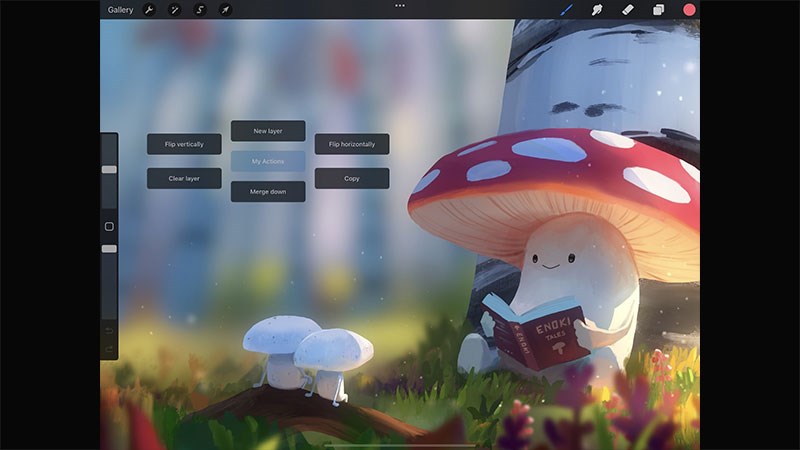Screen dimensions: 800x450
Task: Choose Merge down in QuickMenu
Action: tap(268, 192)
